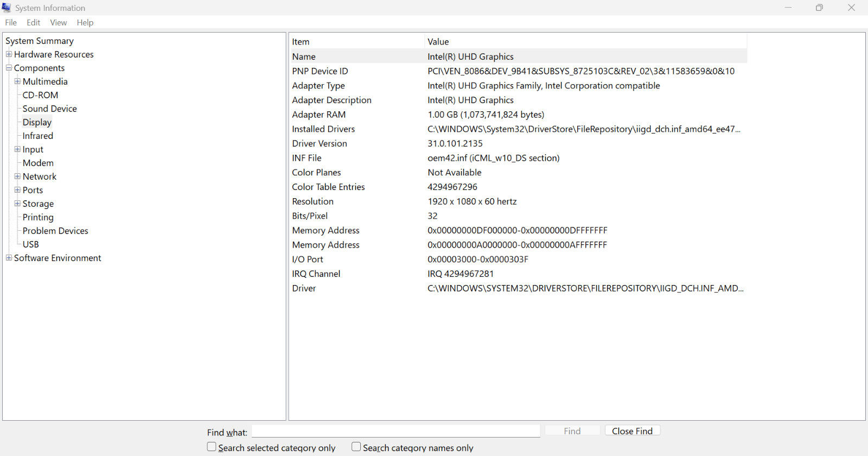Select the Ports category
The image size is (868, 456).
[33, 190]
